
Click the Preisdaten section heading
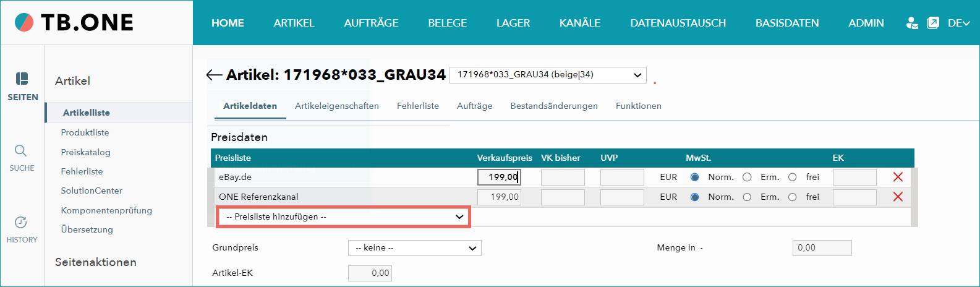239,137
